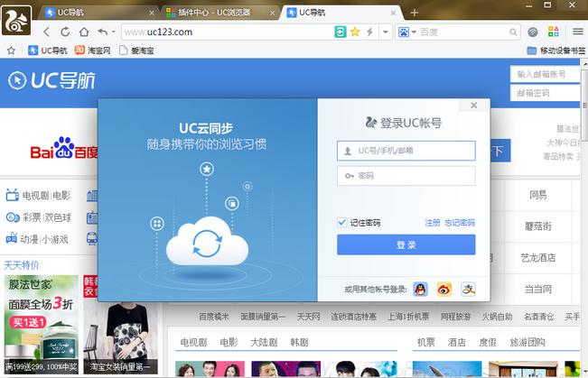
Task: Open the UC导航 bookmark
Action: (48, 51)
